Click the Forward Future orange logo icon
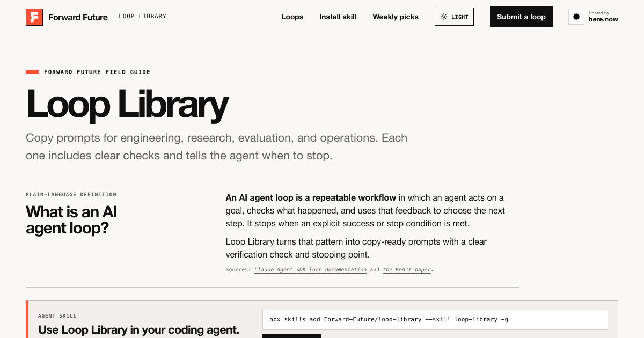644x338 pixels. (x=34, y=17)
